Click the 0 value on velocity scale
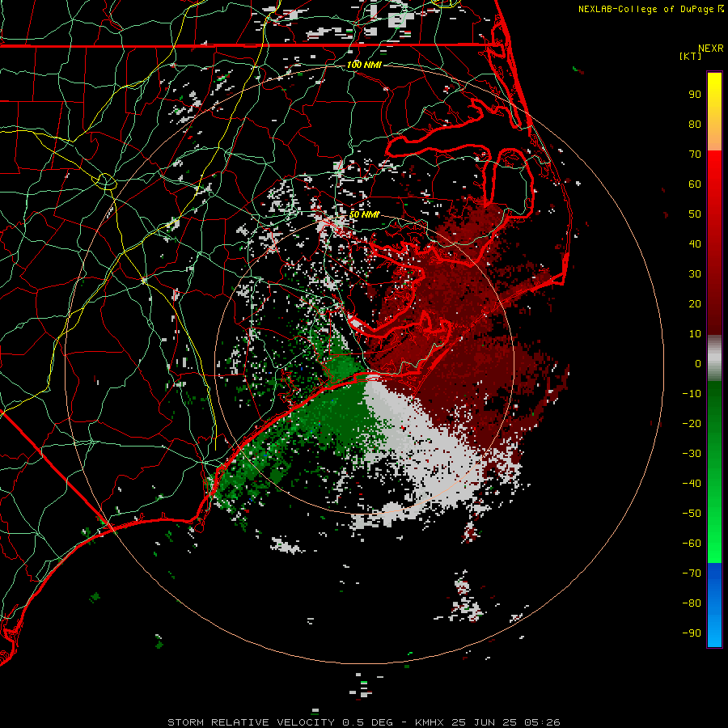Image resolution: width=728 pixels, height=728 pixels. [698, 363]
